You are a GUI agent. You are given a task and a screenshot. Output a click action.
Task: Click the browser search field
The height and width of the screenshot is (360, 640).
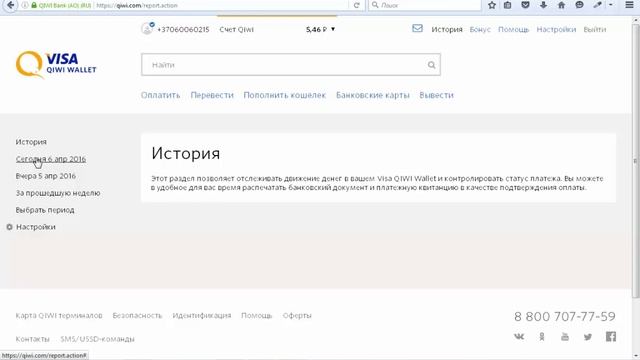[x=424, y=5]
